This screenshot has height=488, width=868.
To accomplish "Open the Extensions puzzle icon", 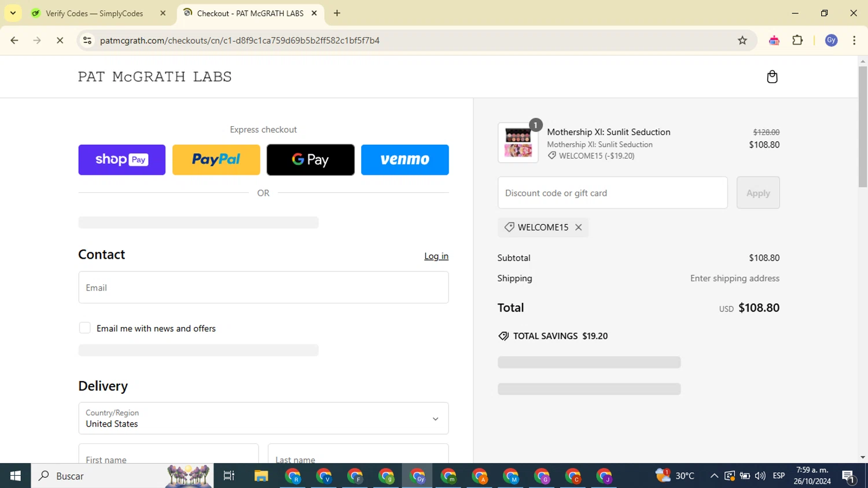I will [x=797, y=41].
